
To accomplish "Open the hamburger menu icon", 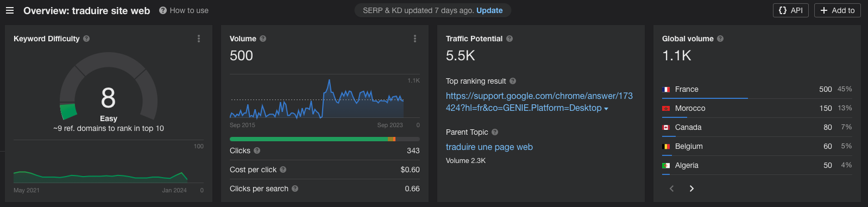I will 9,10.
